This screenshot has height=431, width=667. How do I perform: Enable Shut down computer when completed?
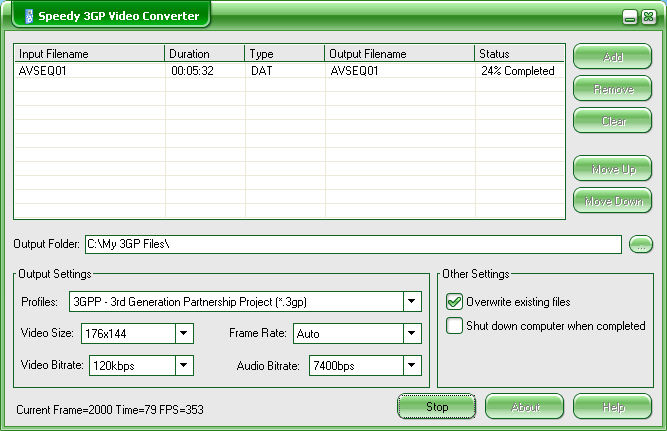[x=454, y=326]
